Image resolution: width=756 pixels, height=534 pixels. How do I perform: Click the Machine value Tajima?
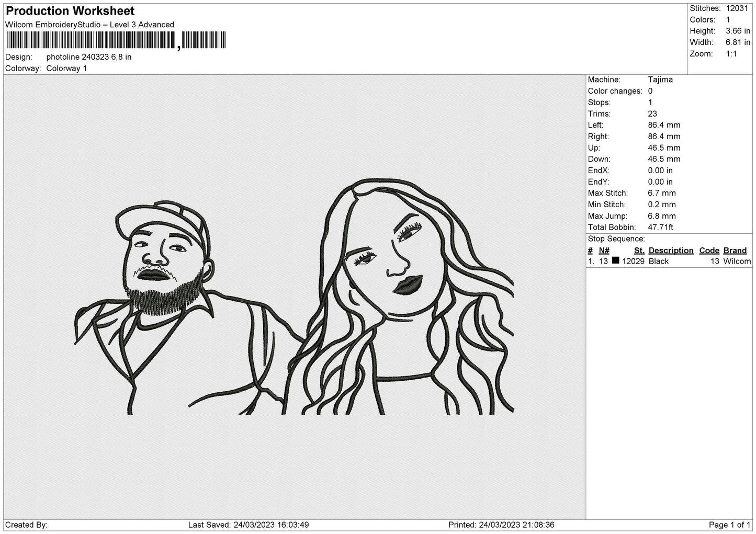pyautogui.click(x=660, y=79)
